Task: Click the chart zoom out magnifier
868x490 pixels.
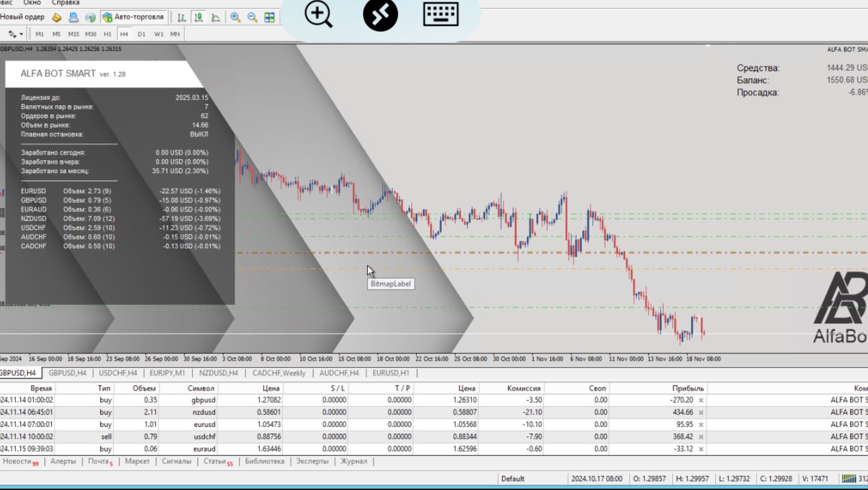Action: (252, 17)
